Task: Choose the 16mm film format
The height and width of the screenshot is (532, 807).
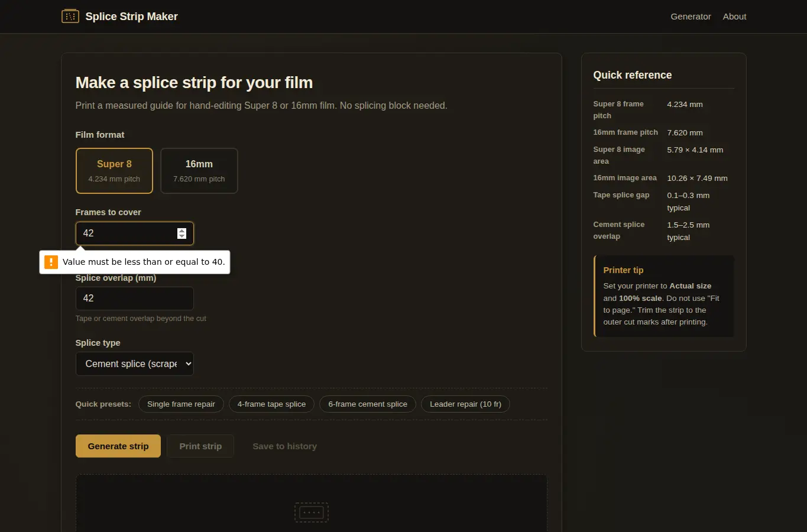Action: point(199,171)
